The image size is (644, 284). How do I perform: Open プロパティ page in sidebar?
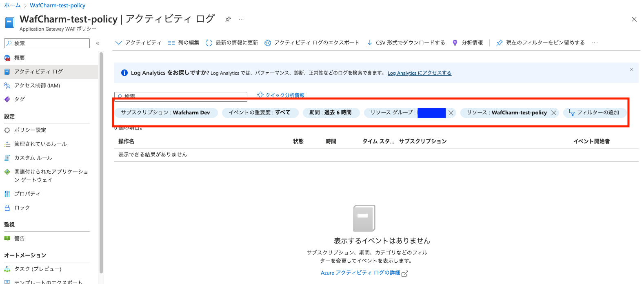[x=49, y=194]
